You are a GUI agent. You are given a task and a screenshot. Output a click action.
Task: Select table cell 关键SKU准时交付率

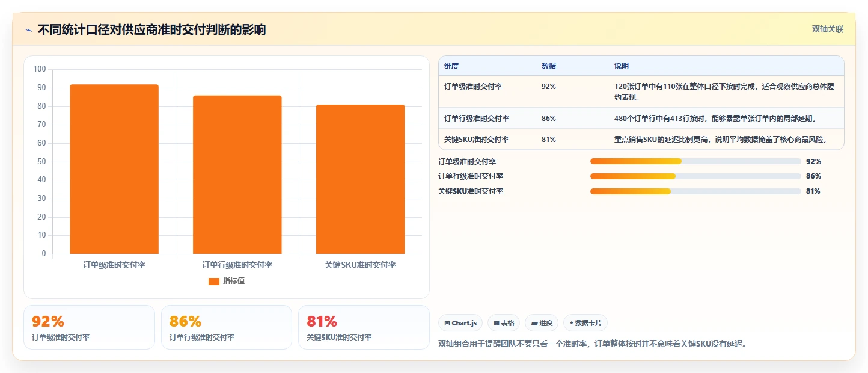pyautogui.click(x=477, y=140)
